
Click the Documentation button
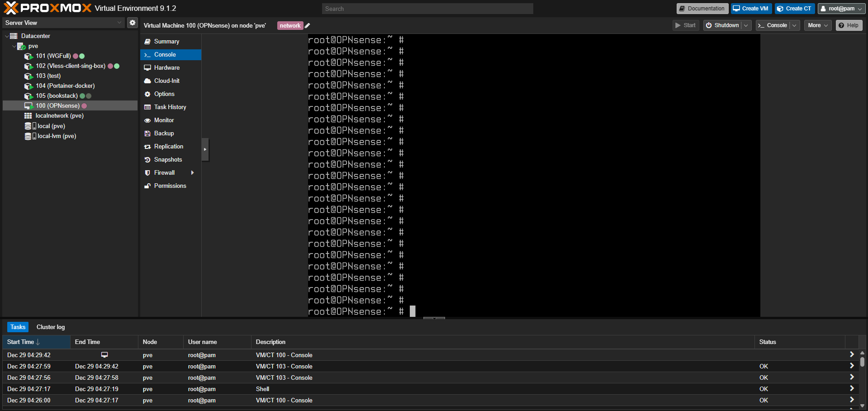[702, 9]
